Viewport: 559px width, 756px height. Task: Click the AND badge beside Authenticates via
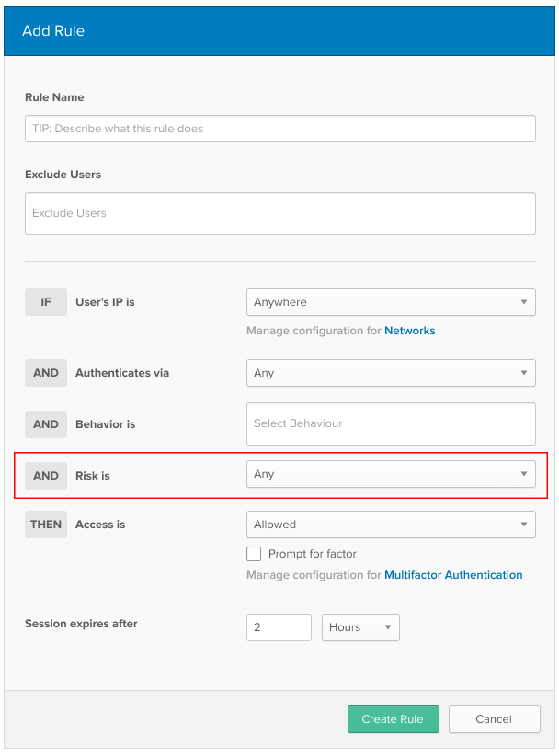(x=46, y=373)
